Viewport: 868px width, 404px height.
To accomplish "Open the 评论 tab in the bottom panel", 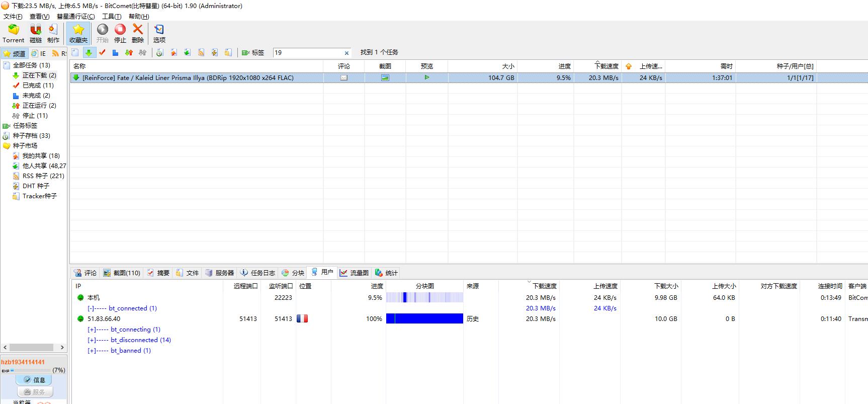I will (x=85, y=273).
